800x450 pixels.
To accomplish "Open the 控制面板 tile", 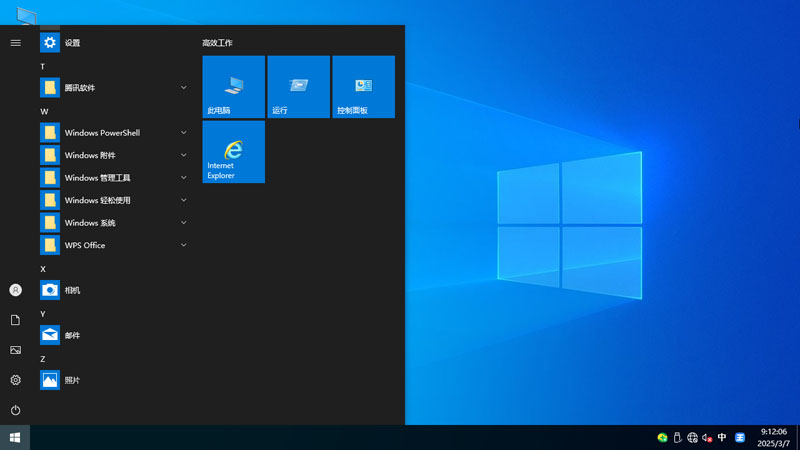I will click(x=363, y=87).
